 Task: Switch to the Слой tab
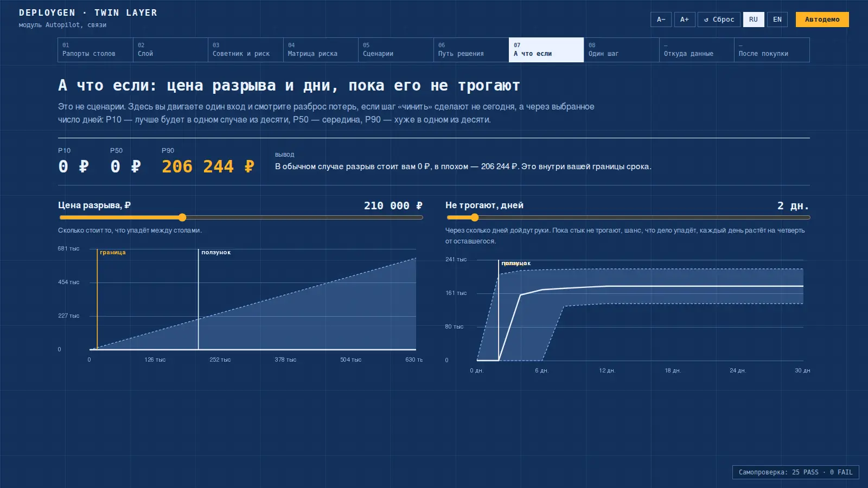(x=170, y=50)
